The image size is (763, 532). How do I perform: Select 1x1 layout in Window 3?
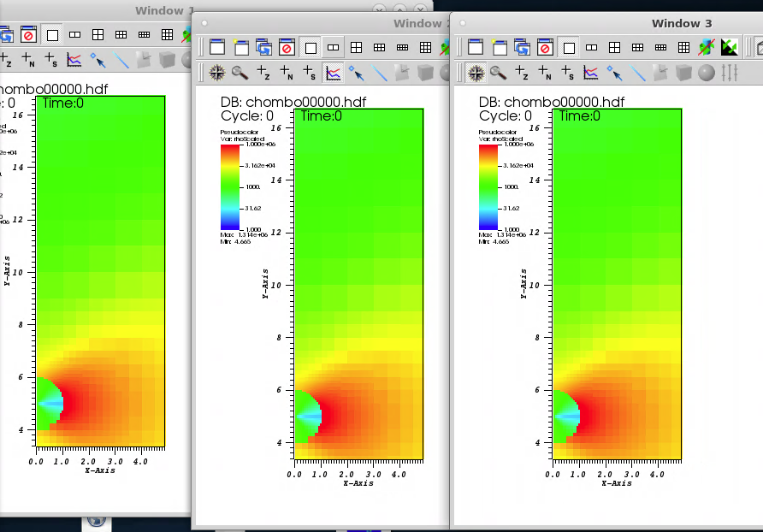point(568,47)
